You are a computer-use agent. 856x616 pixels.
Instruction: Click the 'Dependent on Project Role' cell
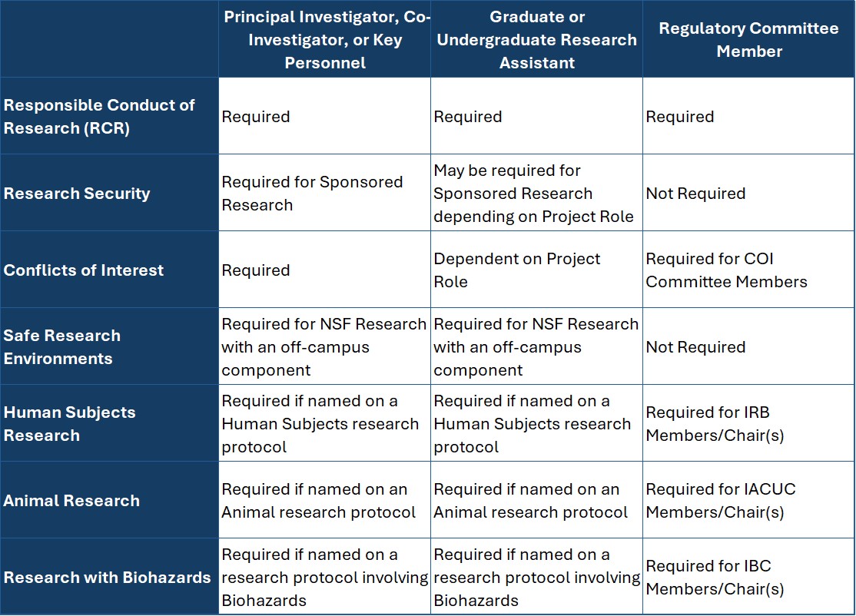[516, 270]
